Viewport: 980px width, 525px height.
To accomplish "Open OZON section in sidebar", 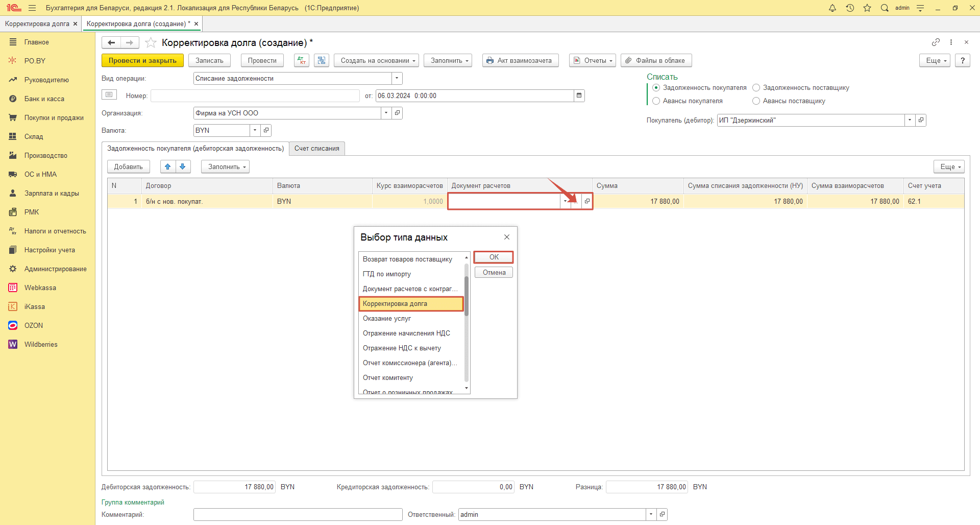I will pos(34,325).
